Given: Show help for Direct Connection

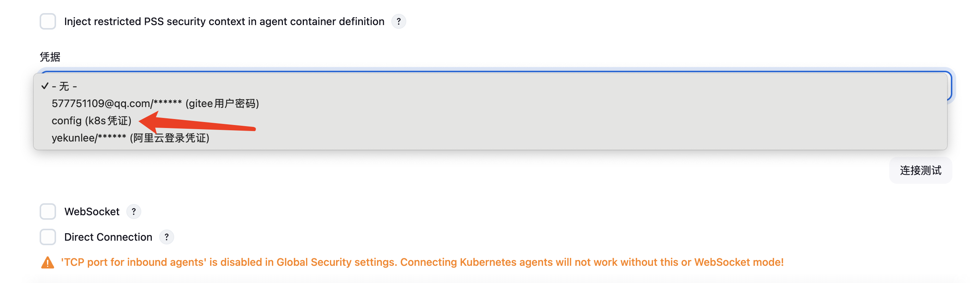Looking at the screenshot, I should [x=166, y=237].
